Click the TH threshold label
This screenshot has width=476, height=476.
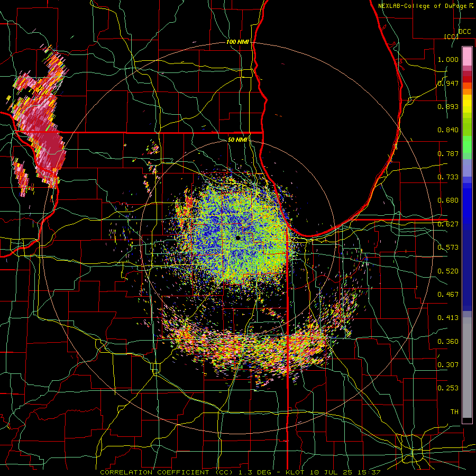coord(454,412)
